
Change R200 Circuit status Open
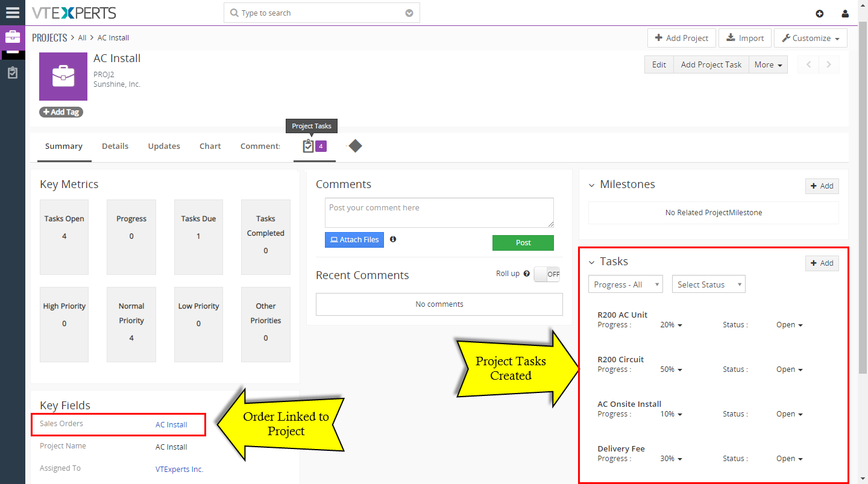click(790, 369)
